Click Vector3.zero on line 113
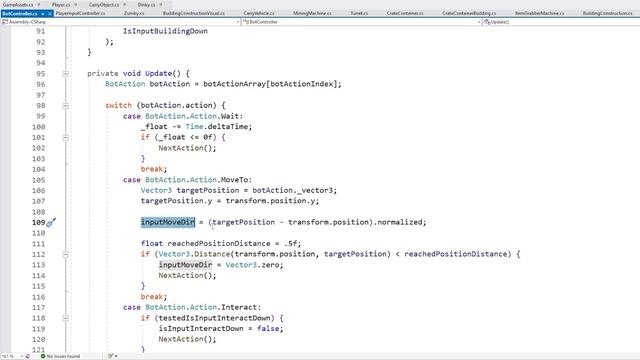 [x=252, y=265]
